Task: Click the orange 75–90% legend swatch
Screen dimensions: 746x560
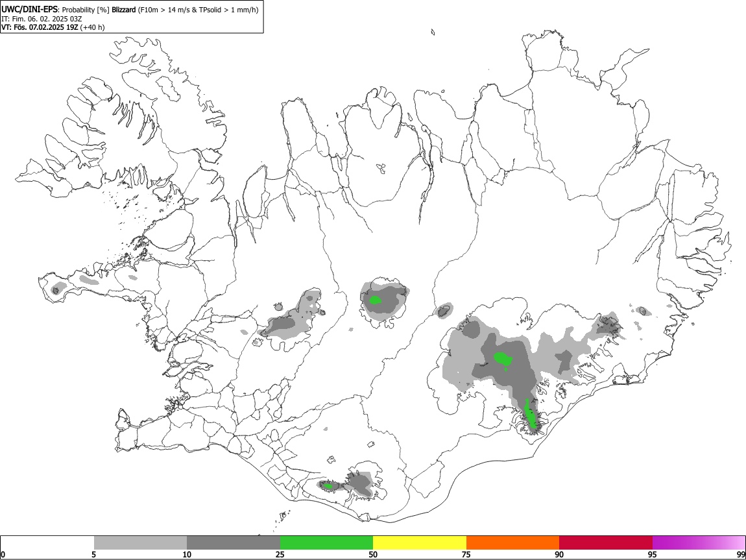Action: coord(512,543)
